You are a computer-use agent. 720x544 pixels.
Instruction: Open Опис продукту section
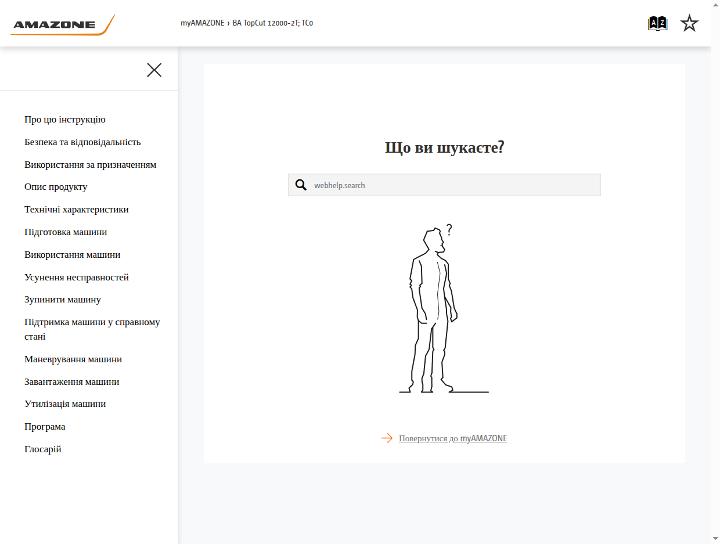point(56,187)
